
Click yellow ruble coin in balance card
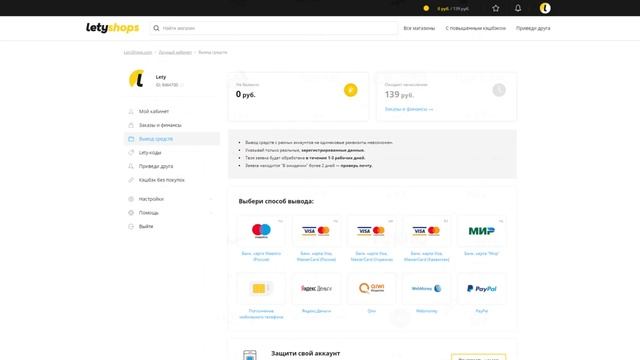click(x=351, y=90)
